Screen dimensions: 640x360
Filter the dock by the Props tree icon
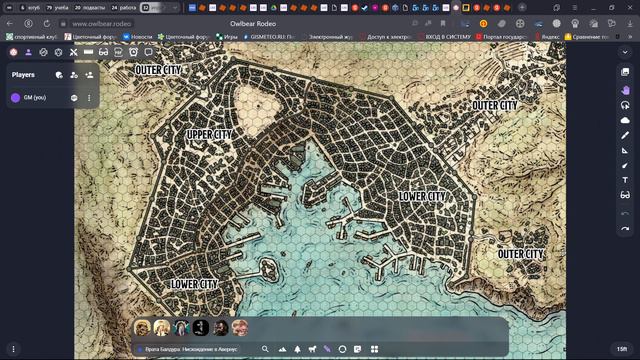[298, 349]
